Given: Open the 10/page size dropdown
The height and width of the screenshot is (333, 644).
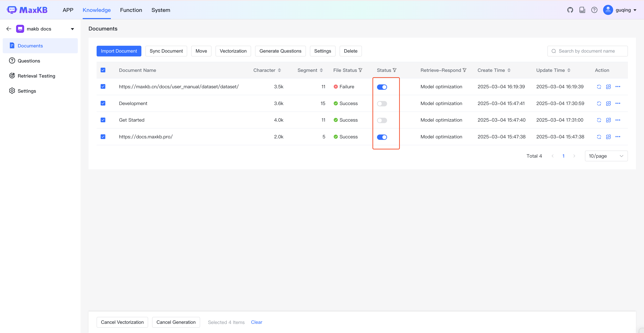Looking at the screenshot, I should [x=606, y=156].
